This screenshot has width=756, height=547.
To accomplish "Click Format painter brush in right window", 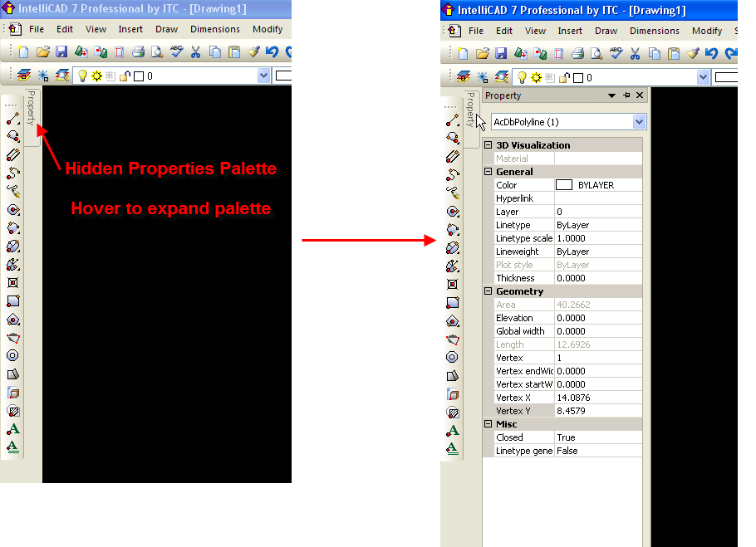I will [693, 53].
